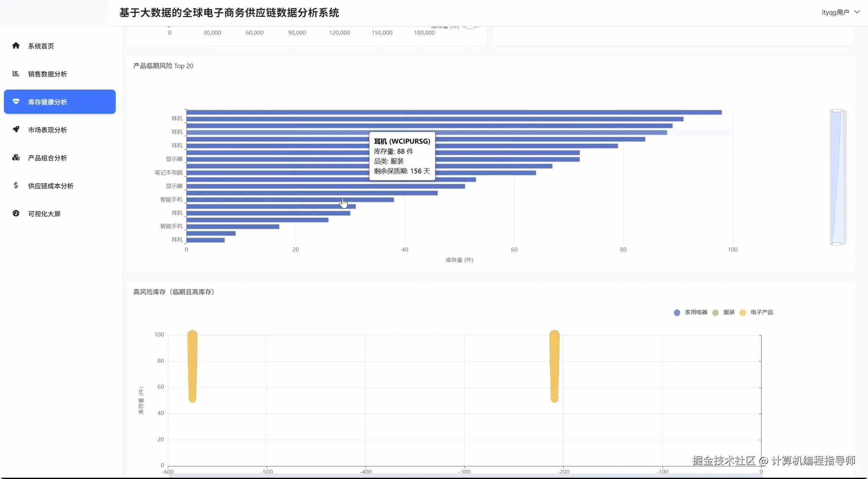The height and width of the screenshot is (479, 868).
Task: Open the ityqg用户 account dropdown
Action: pyautogui.click(x=835, y=12)
